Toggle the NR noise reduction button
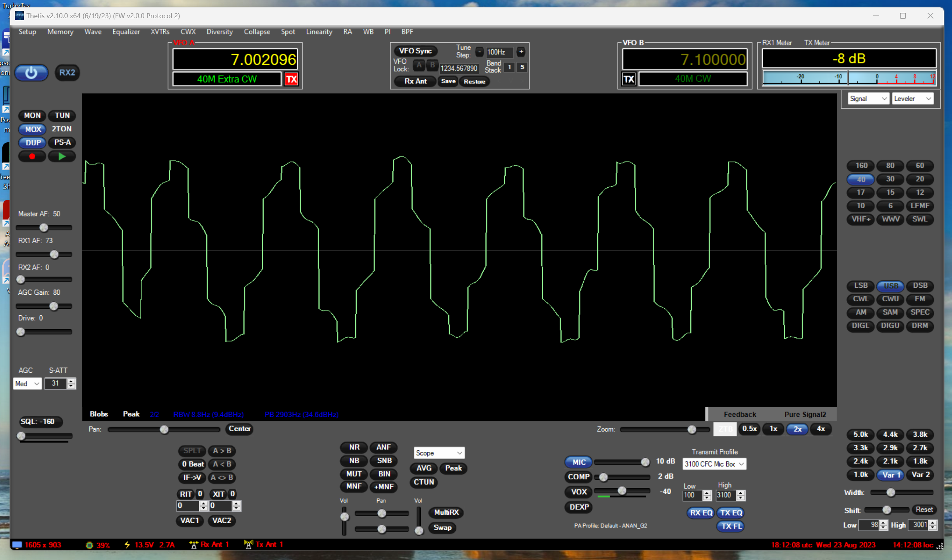 pos(354,447)
